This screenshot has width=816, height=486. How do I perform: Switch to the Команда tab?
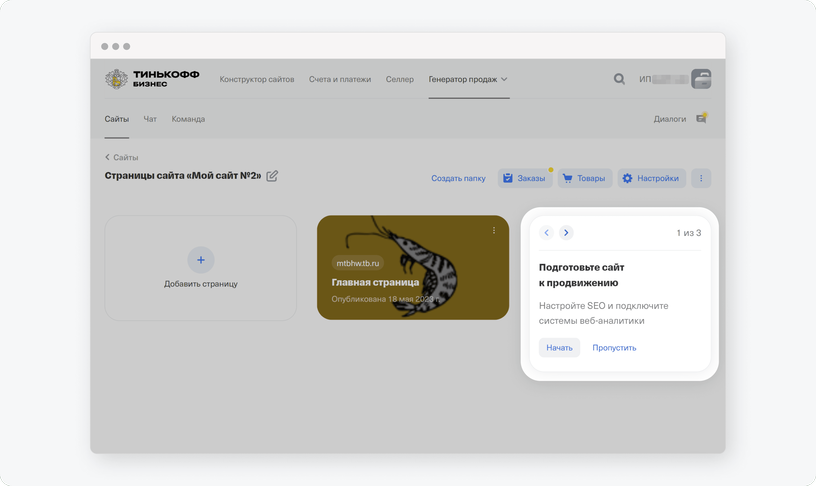(x=188, y=119)
